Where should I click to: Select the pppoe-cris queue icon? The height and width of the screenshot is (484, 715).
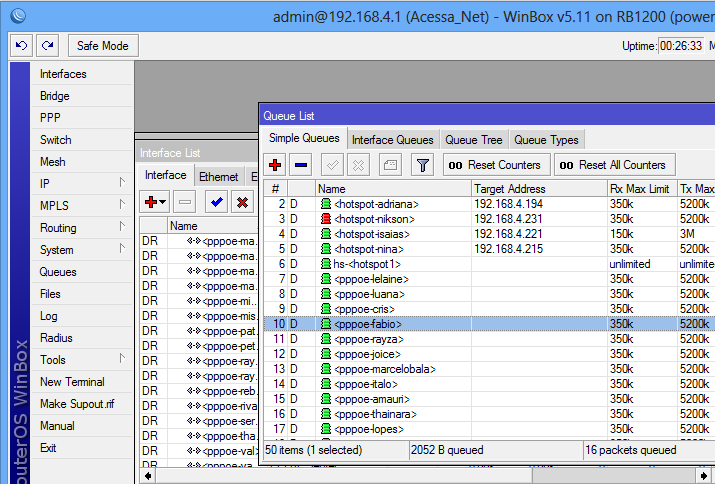coord(326,309)
